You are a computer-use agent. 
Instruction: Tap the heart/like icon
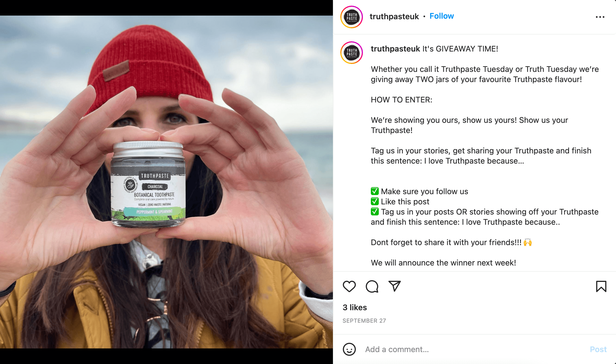350,286
